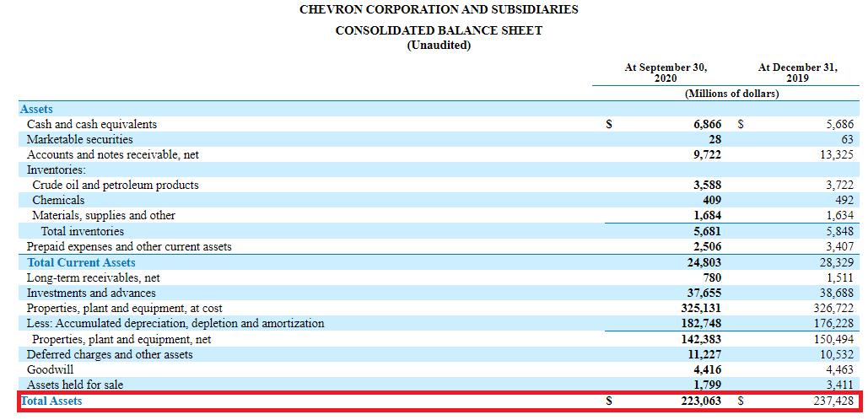Image resolution: width=868 pixels, height=420 pixels.
Task: Click the 223,063 total assets value
Action: click(x=703, y=401)
